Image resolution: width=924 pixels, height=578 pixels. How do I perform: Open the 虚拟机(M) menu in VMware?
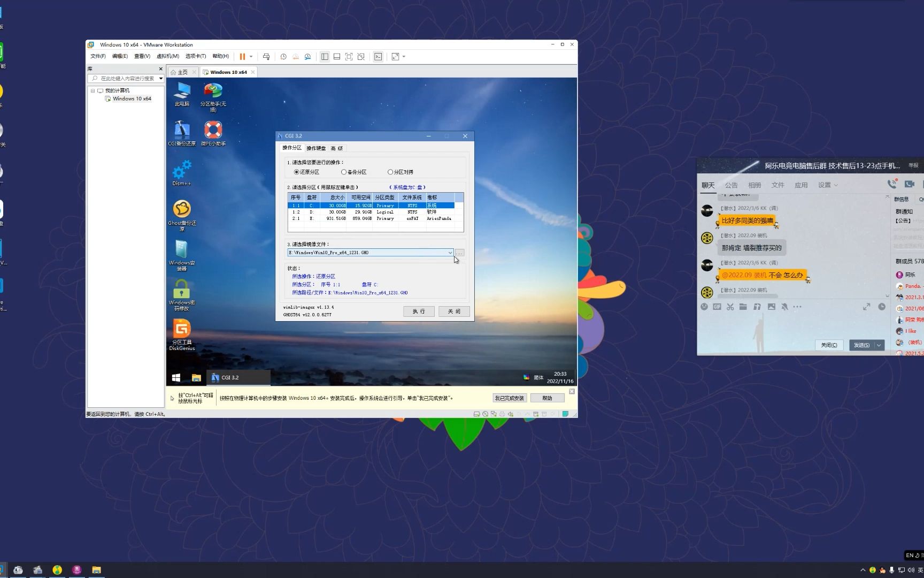point(168,56)
